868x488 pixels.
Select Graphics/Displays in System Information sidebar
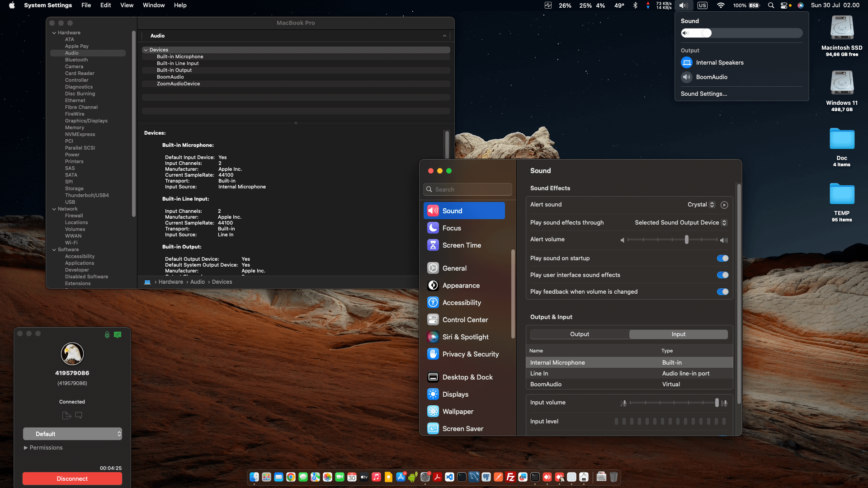86,121
